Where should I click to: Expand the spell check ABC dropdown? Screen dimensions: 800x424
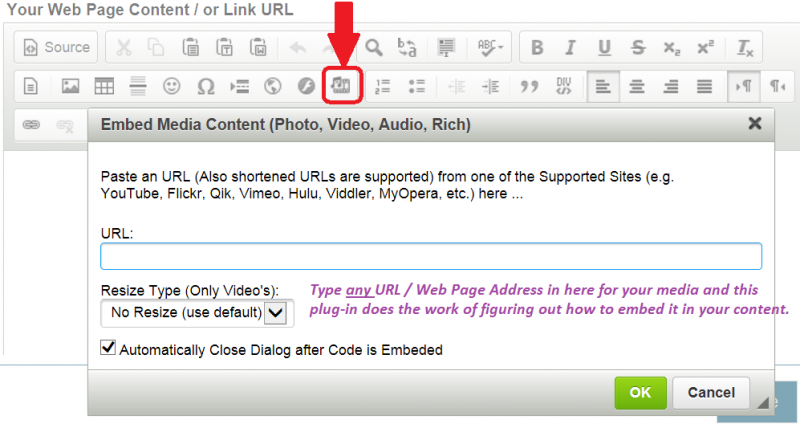click(x=491, y=47)
